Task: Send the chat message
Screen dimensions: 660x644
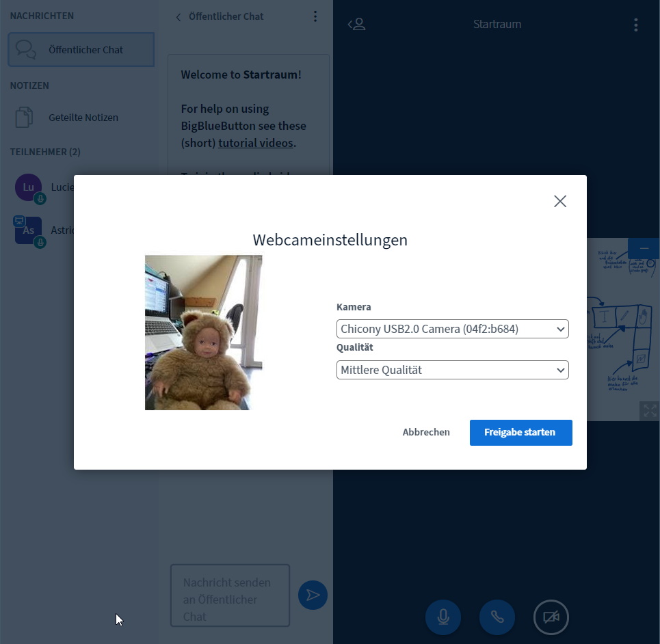Action: pyautogui.click(x=313, y=595)
